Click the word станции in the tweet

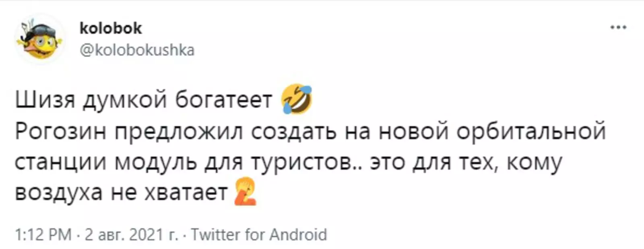tap(61, 162)
